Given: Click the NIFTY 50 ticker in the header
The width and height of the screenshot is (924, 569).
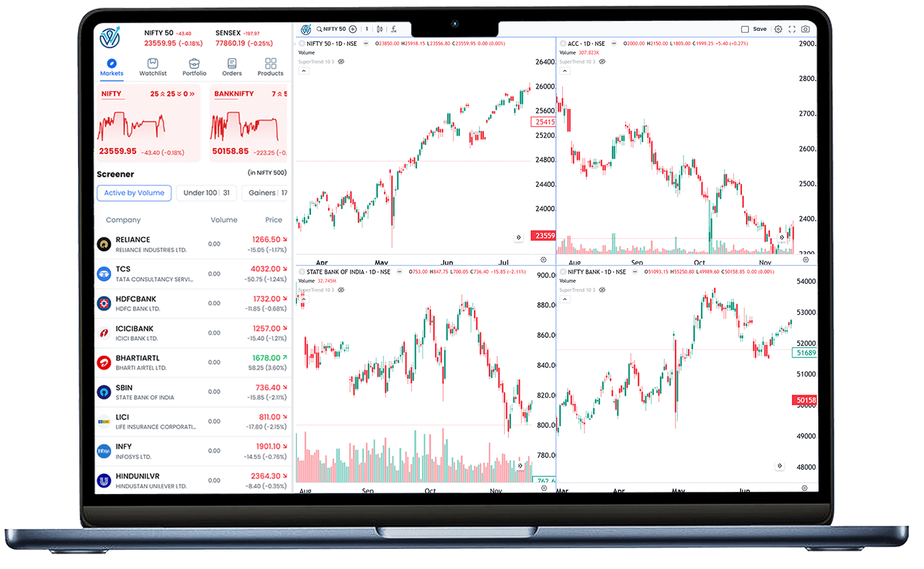Looking at the screenshot, I should [174, 38].
